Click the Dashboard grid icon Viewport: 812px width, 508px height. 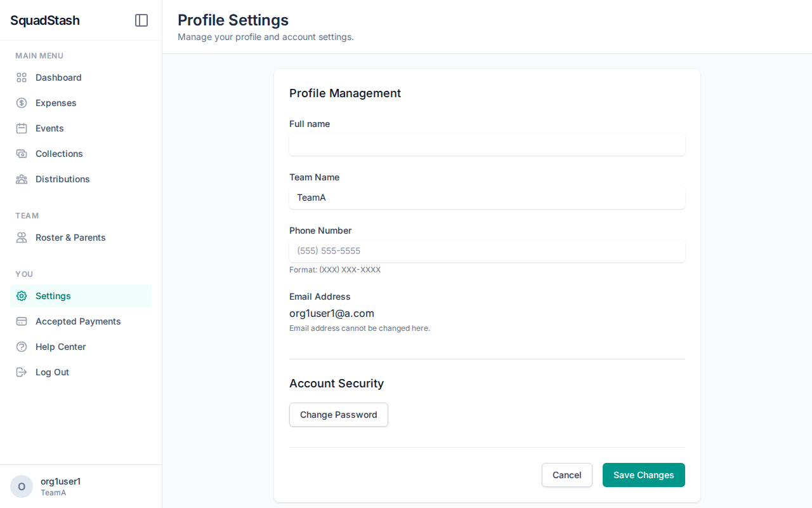tap(21, 77)
